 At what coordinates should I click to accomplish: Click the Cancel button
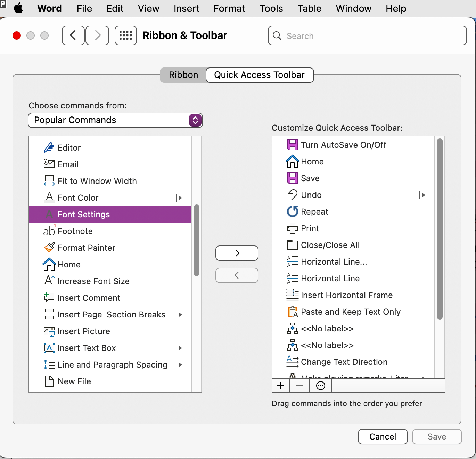coord(383,437)
